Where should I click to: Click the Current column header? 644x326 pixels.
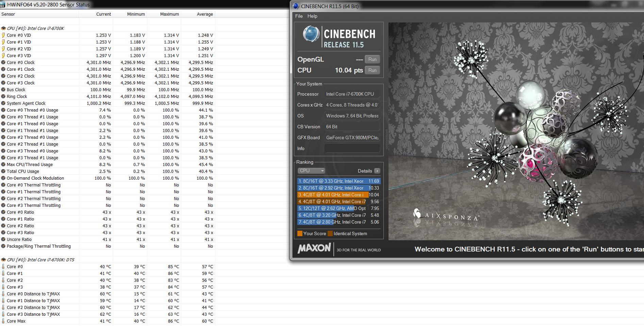click(x=96, y=14)
